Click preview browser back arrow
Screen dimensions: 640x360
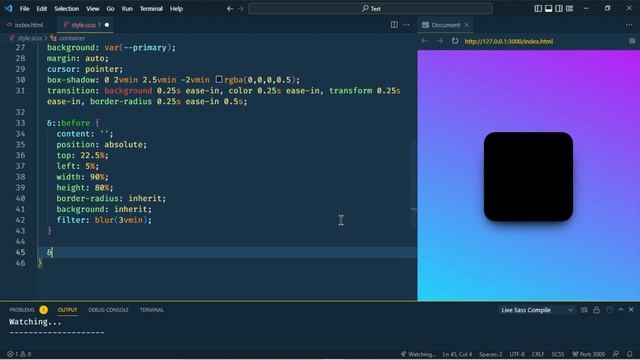[x=424, y=41]
